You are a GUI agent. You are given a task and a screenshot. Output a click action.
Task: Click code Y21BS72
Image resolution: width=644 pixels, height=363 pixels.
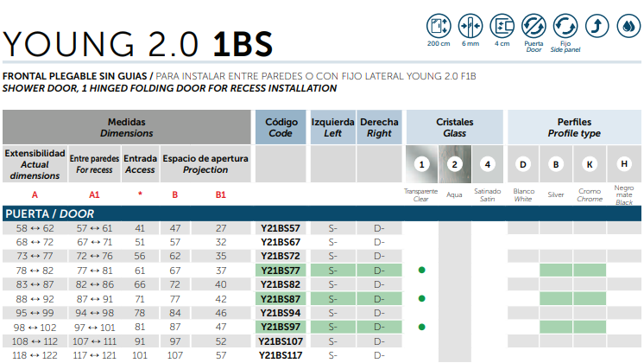tap(281, 256)
